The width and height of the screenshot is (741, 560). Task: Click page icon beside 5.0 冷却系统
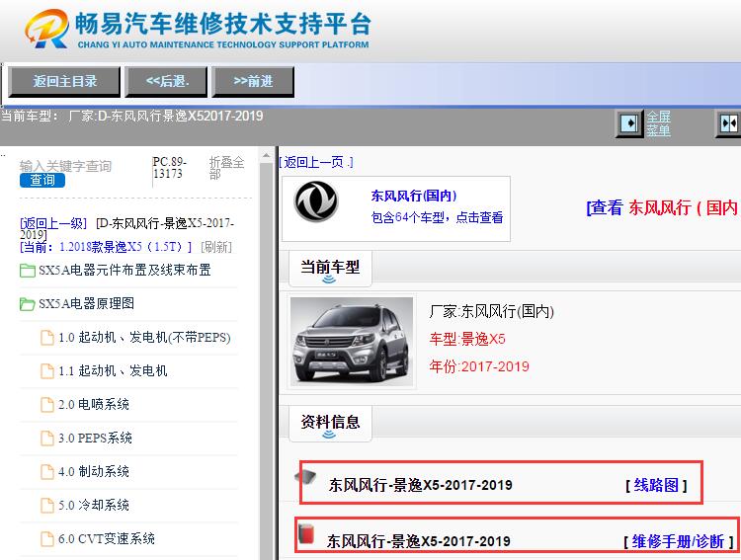(47, 505)
